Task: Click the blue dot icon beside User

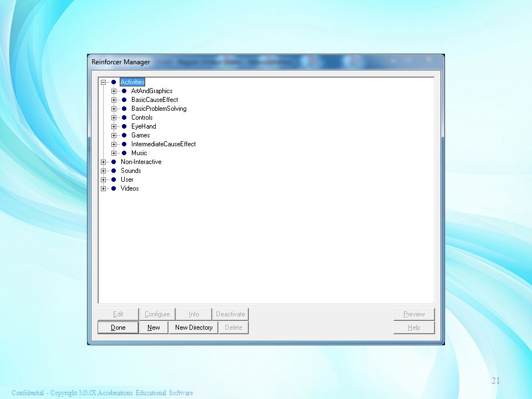Action: [x=114, y=180]
